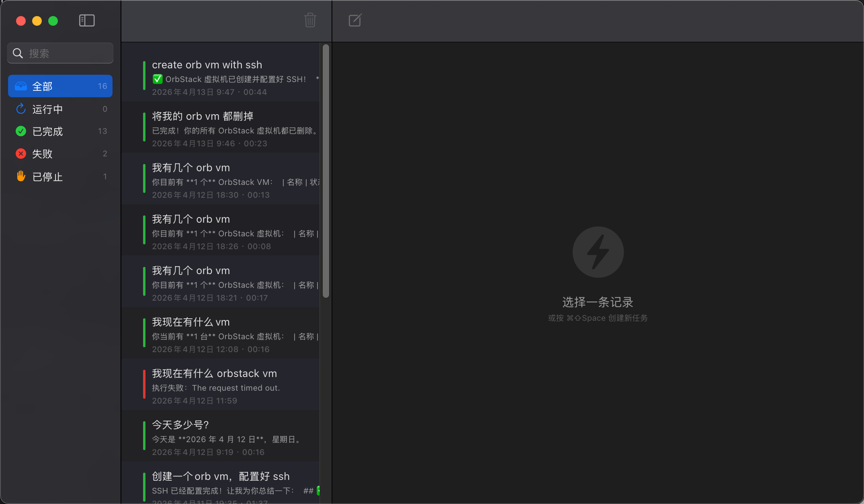Show 运行中 tasks
The image size is (864, 504).
click(60, 109)
